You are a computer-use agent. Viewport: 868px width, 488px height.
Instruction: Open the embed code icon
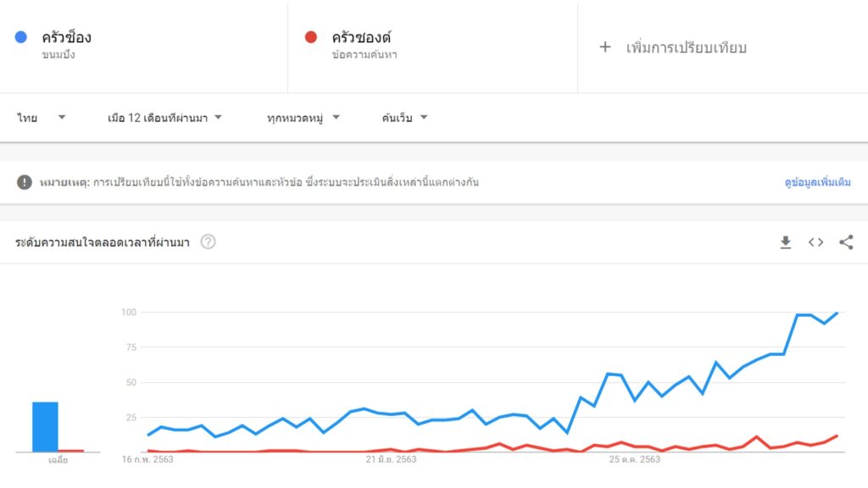coord(815,242)
